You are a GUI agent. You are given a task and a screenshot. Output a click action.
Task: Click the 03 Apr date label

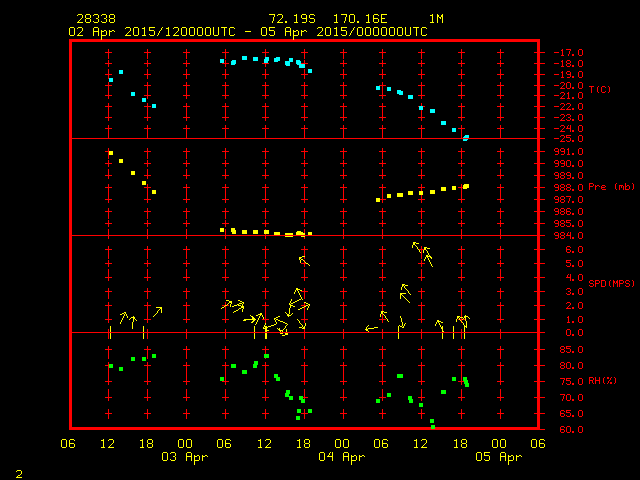[185, 457]
